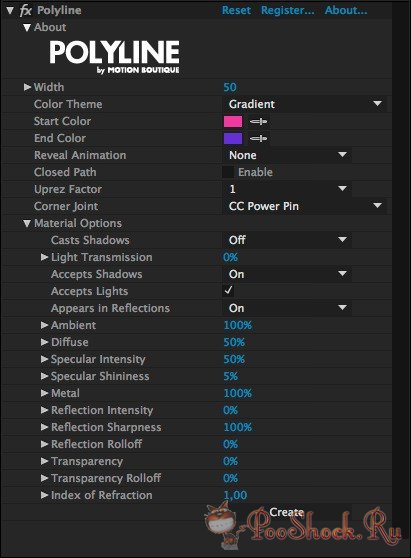Click the Polyline by Motion Boutique logo
The image size is (411, 558).
(114, 57)
